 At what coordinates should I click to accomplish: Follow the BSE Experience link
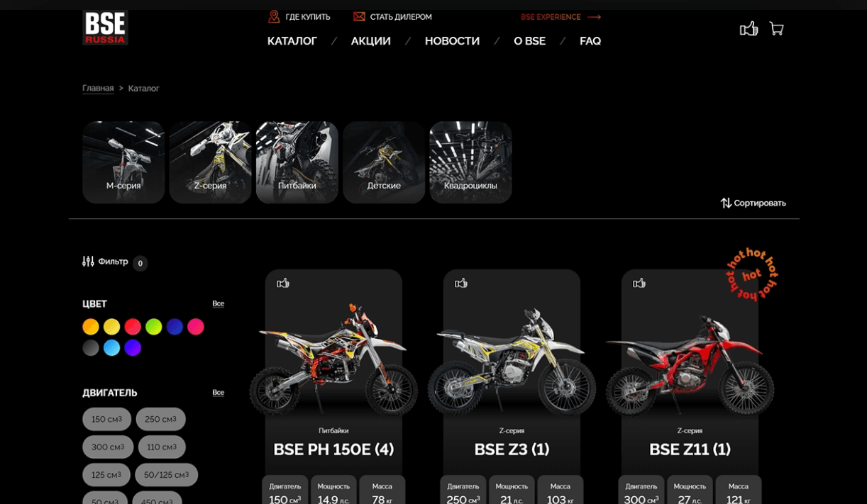(560, 17)
